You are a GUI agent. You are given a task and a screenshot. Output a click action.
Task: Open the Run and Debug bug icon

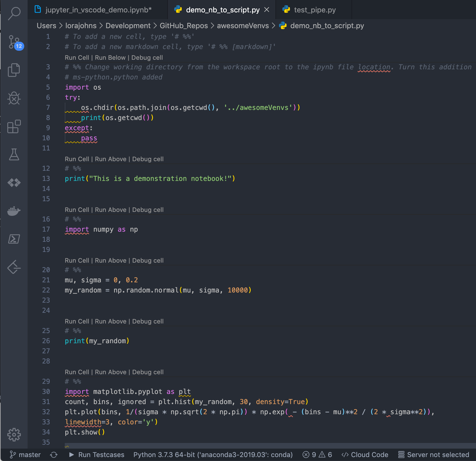[x=14, y=98]
